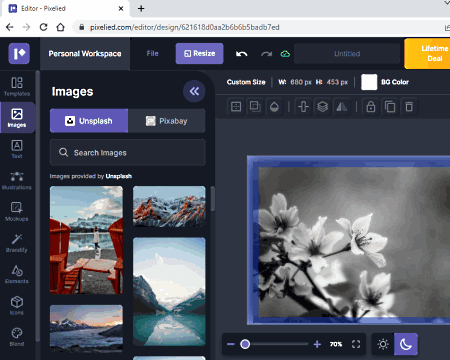Click the Pixelied logo icon
Screen dimensions: 450x360
coord(19,53)
